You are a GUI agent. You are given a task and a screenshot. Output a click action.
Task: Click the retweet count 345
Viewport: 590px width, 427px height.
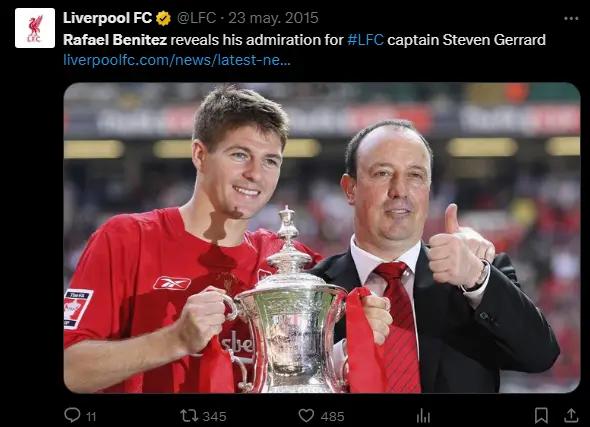pyautogui.click(x=214, y=416)
